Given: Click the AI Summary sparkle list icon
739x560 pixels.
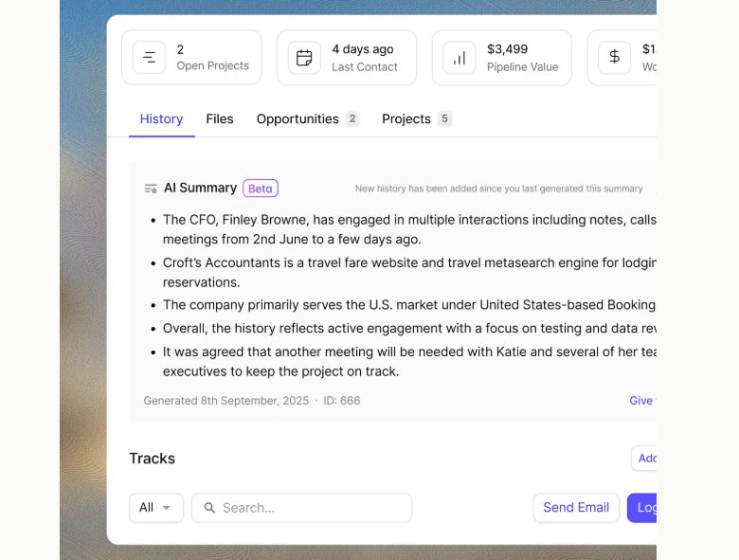Looking at the screenshot, I should tap(151, 189).
